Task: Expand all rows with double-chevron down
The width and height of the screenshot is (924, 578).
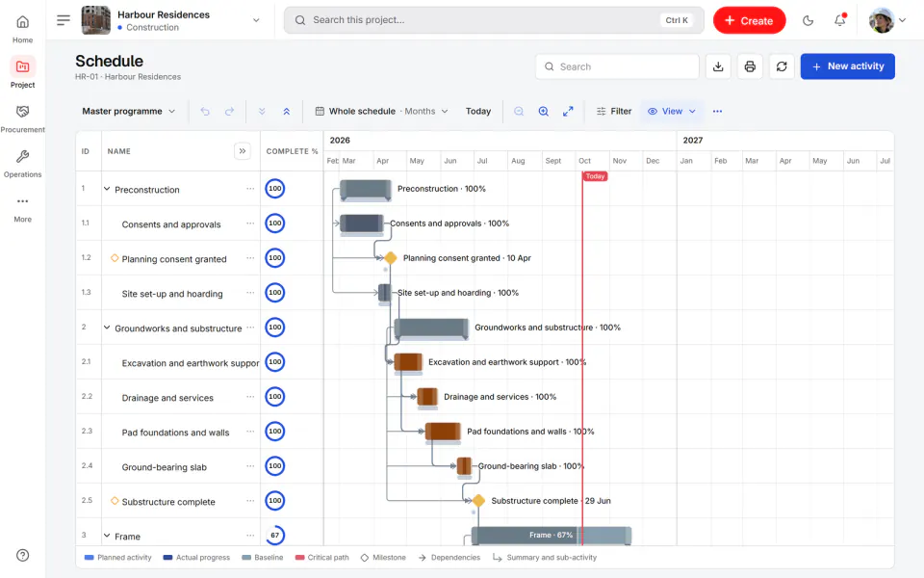Action: tap(262, 111)
